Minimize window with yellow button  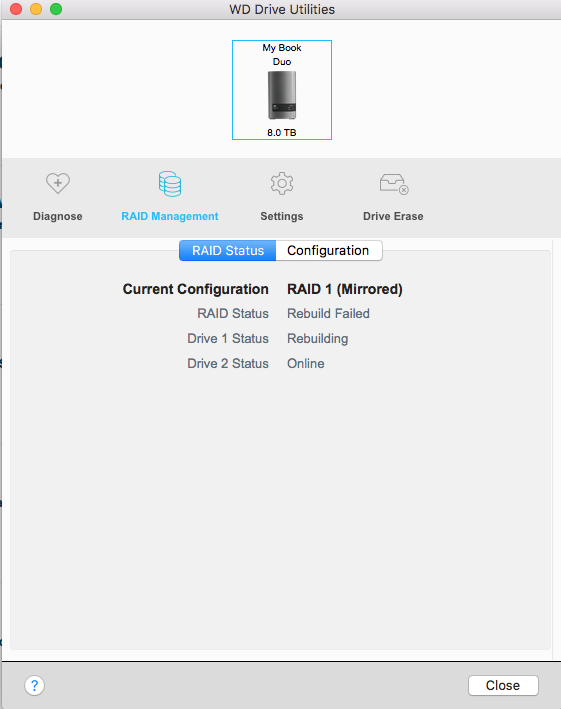pos(36,9)
